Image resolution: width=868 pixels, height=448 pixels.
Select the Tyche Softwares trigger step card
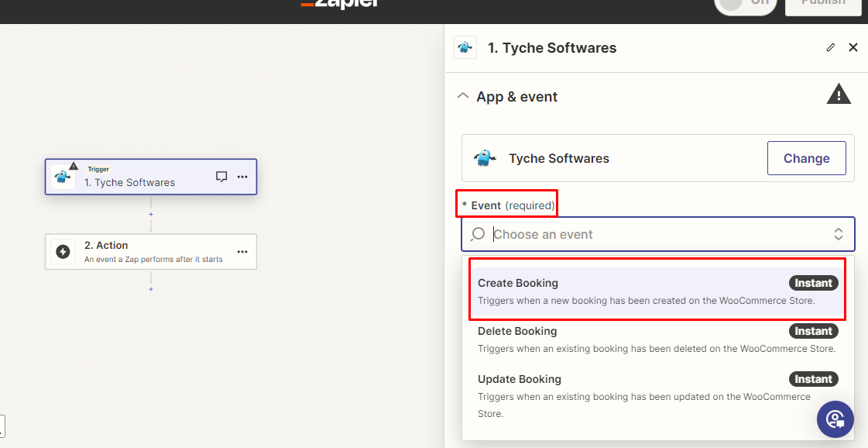[x=150, y=177]
